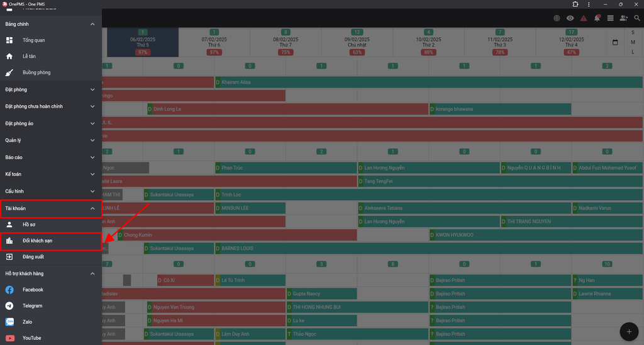This screenshot has height=345, width=644.
Task: Expand the Quản lý section
Action: pos(51,140)
